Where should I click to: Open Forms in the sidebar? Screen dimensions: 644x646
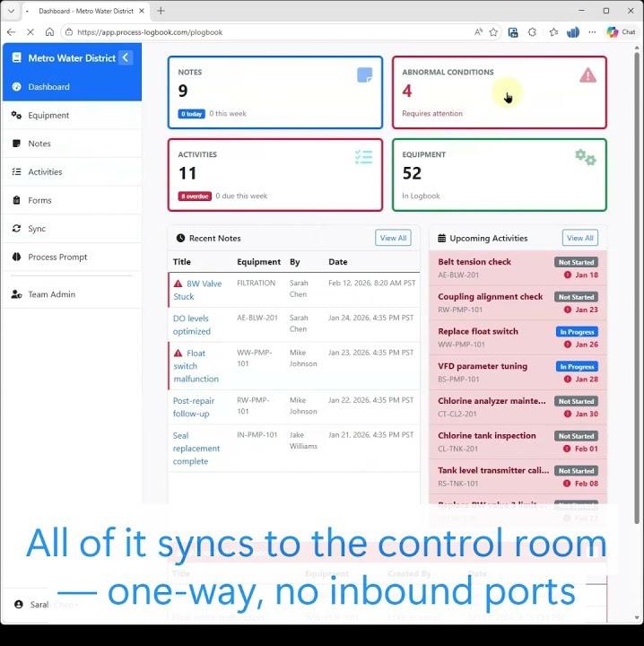click(x=72, y=200)
